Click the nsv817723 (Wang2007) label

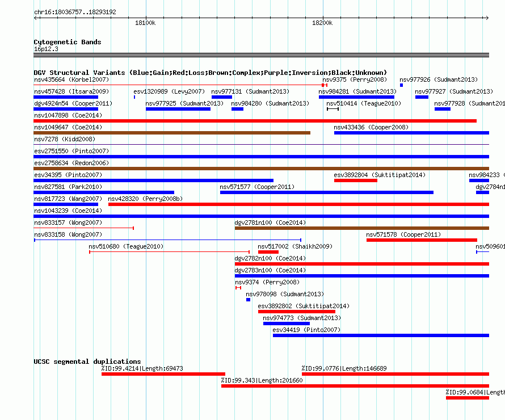(68, 199)
